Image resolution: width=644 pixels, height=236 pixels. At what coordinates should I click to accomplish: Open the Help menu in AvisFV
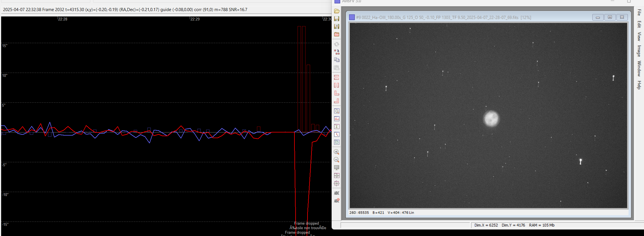pos(639,85)
